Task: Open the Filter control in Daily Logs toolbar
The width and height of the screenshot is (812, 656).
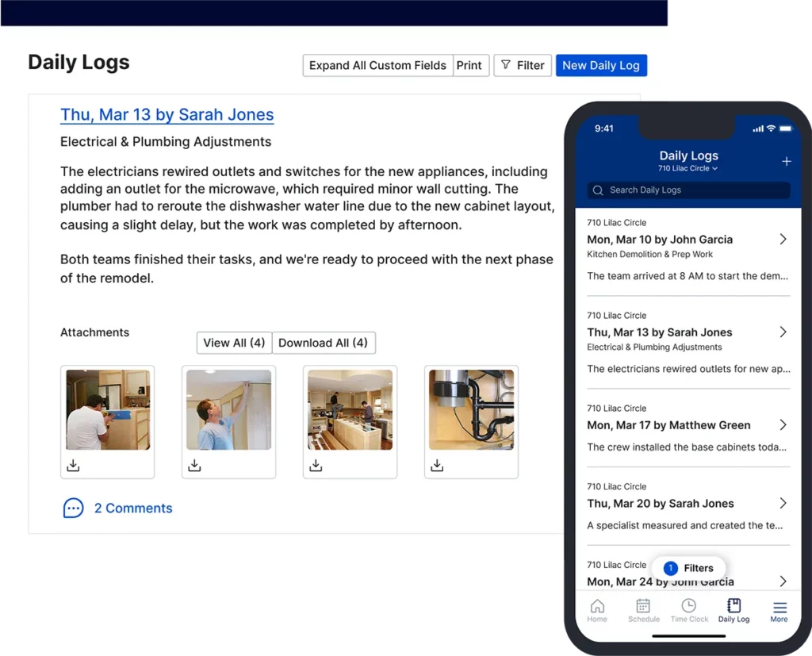Action: pos(523,65)
